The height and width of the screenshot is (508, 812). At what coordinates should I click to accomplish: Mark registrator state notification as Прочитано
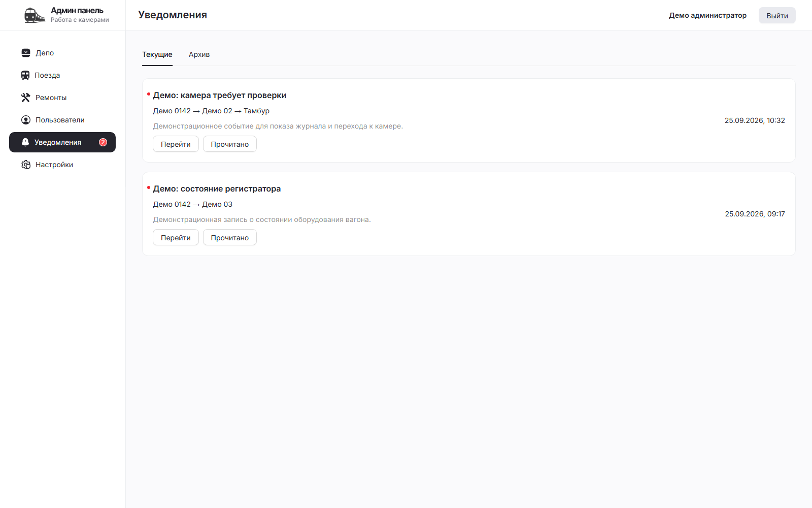pyautogui.click(x=230, y=238)
